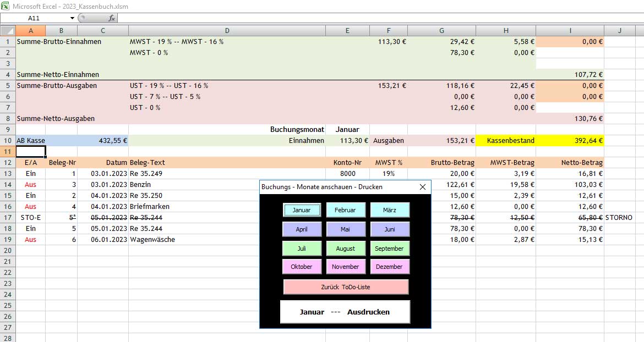Choose the März month button
The image size is (644, 342).
[389, 210]
